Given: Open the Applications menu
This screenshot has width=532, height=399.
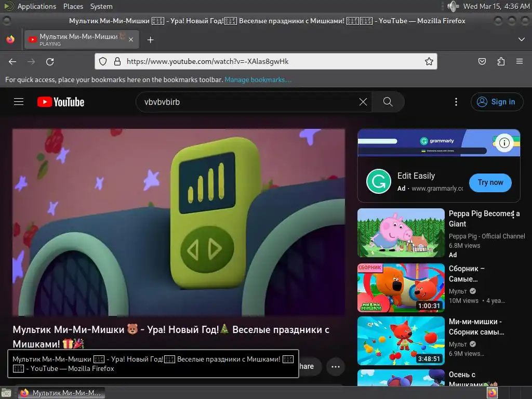Looking at the screenshot, I should click(x=37, y=6).
